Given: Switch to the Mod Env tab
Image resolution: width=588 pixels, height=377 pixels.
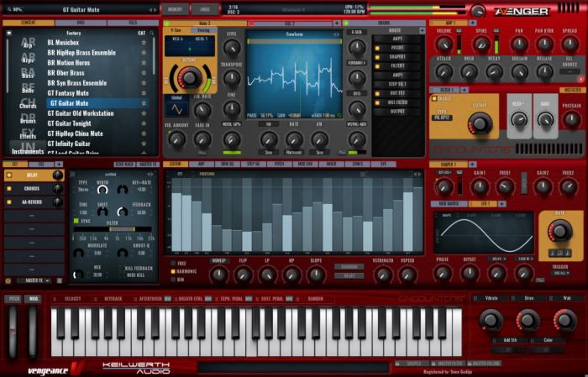Looking at the screenshot, I should click(x=305, y=164).
